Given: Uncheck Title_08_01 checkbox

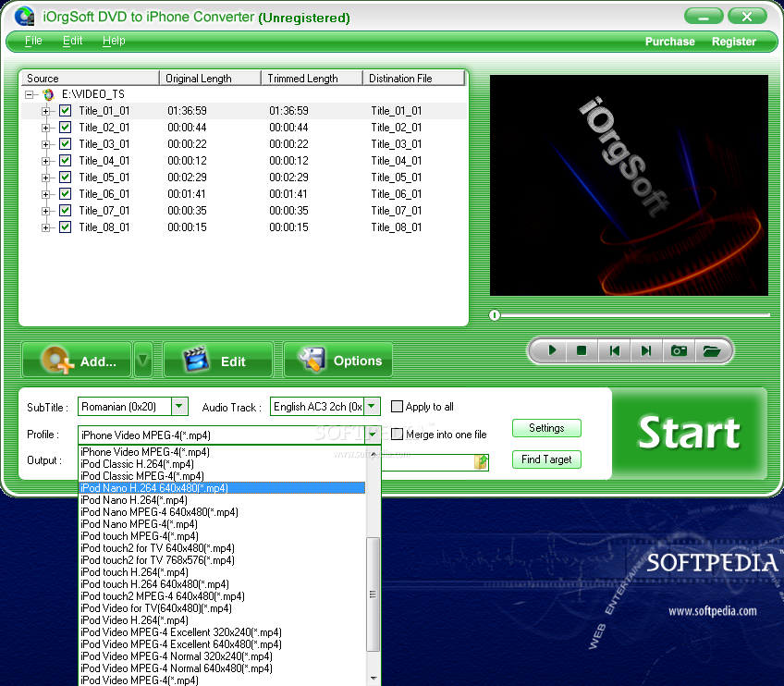Looking at the screenshot, I should coord(65,227).
